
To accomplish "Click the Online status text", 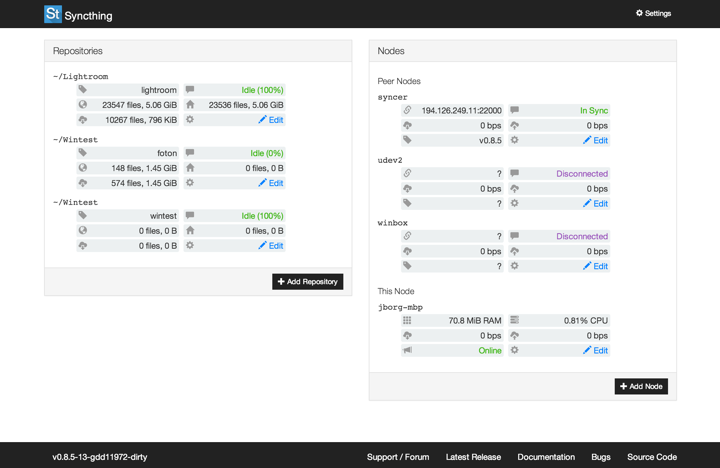I will (490, 350).
